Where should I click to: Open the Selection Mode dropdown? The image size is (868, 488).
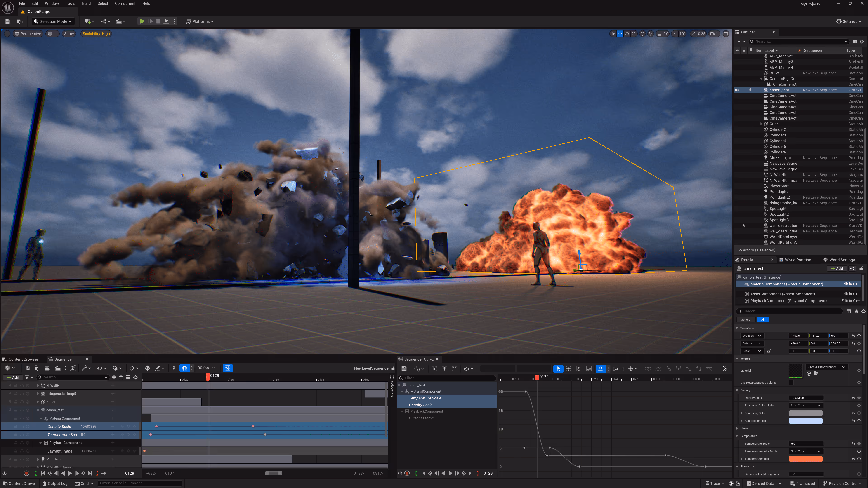click(x=53, y=21)
